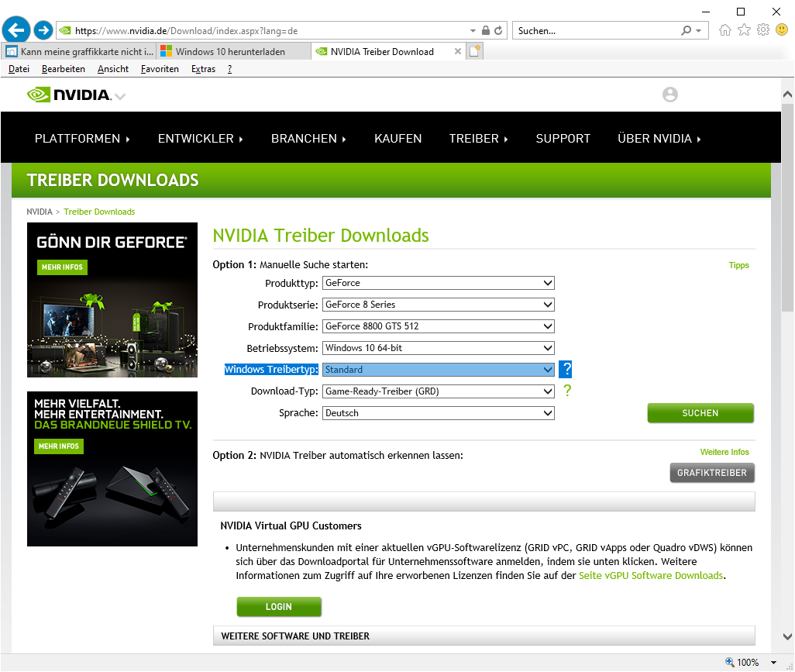795x672 pixels.
Task: Open the ENTWICKLER navigation menu
Action: 200,139
